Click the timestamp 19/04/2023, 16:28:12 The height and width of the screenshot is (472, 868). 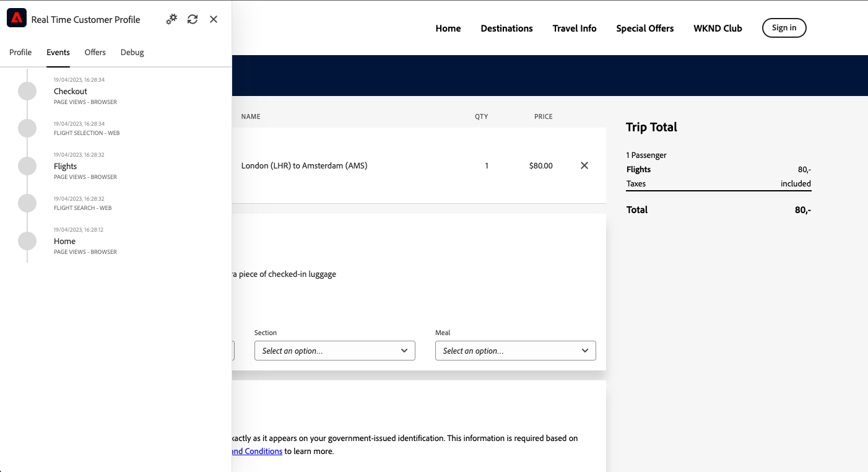click(79, 230)
